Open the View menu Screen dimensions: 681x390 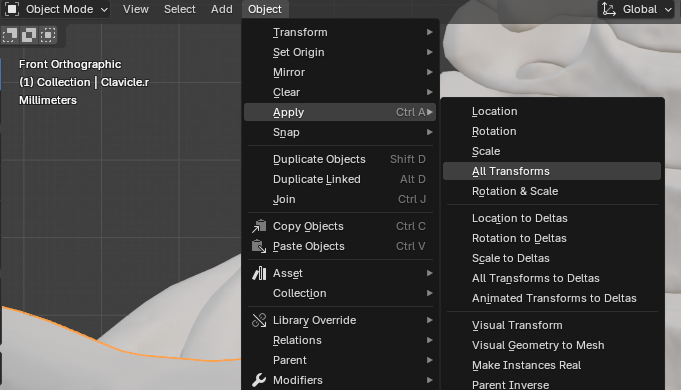point(136,9)
